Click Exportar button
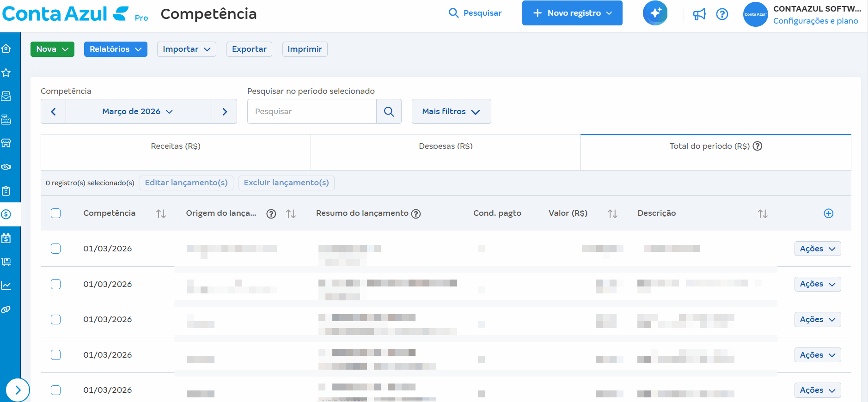 (249, 49)
